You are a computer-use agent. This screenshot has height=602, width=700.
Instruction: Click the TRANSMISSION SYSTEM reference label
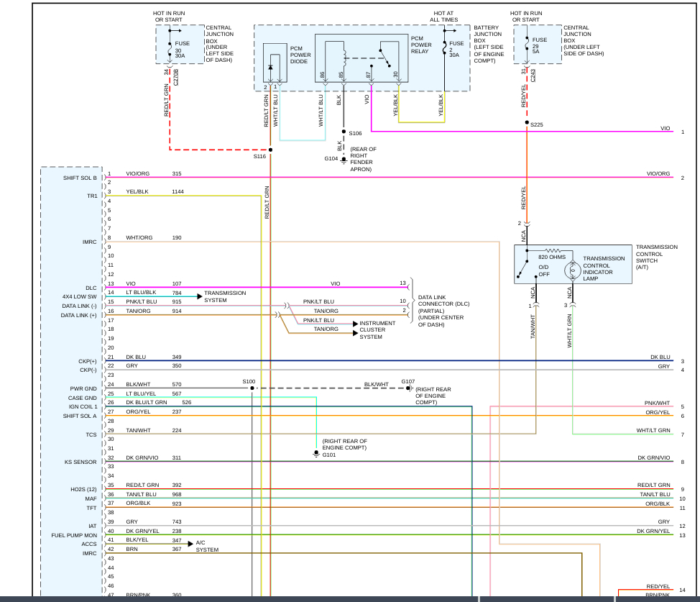[225, 297]
